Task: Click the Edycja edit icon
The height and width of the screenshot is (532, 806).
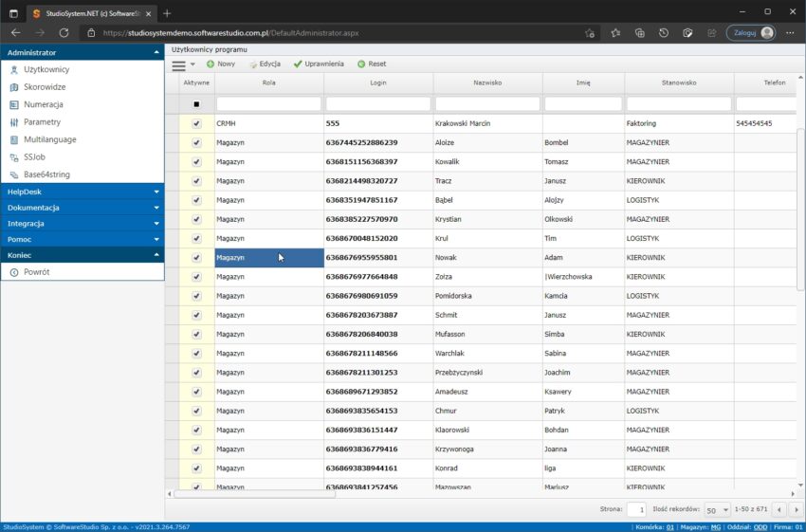Action: (x=253, y=64)
